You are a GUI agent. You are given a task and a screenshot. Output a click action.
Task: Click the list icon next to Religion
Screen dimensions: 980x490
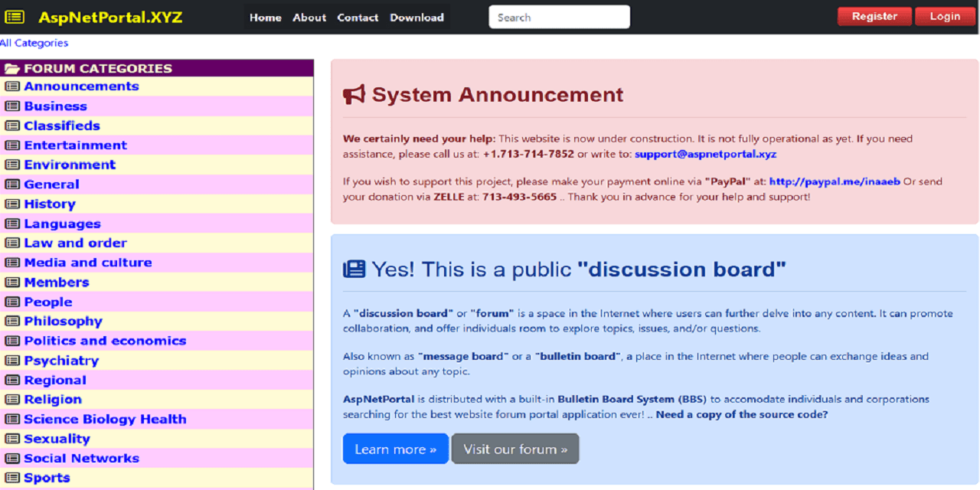pos(11,399)
